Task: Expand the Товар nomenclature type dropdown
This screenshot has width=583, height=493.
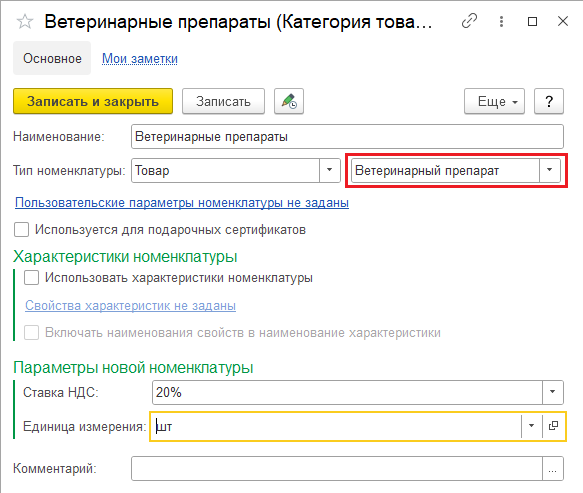Action: point(329,170)
